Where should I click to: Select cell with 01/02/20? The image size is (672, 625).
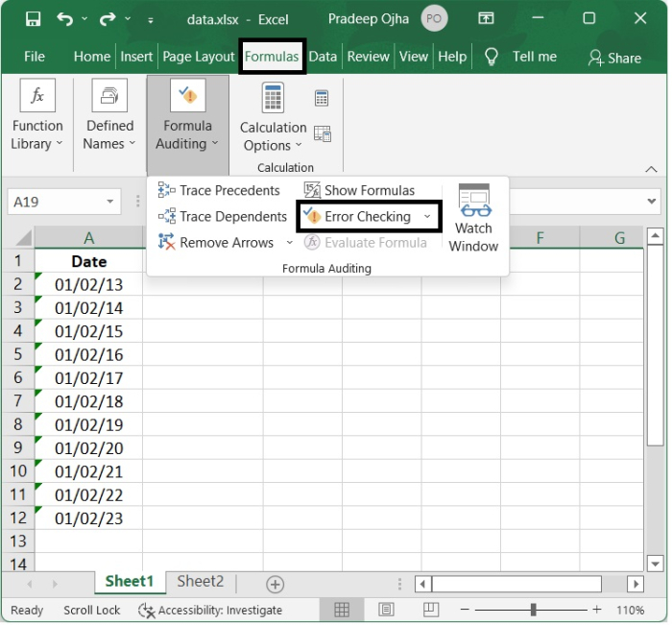[x=88, y=448]
